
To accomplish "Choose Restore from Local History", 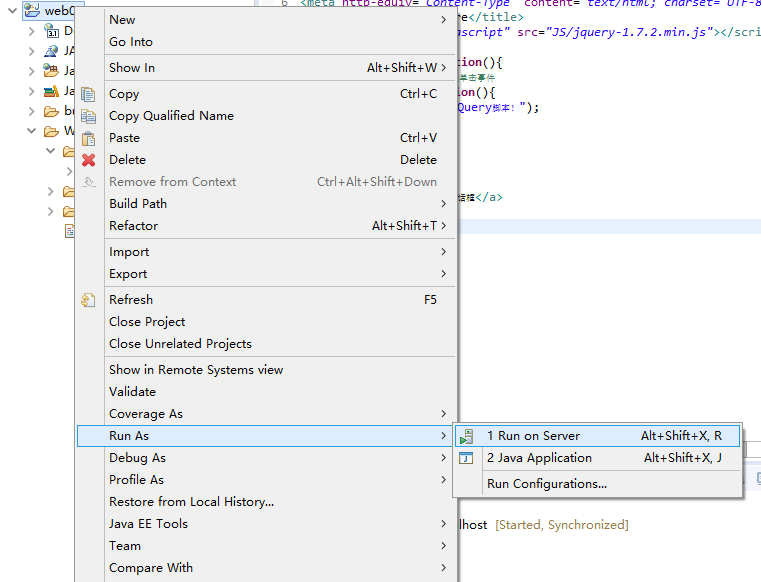I will click(x=266, y=502).
